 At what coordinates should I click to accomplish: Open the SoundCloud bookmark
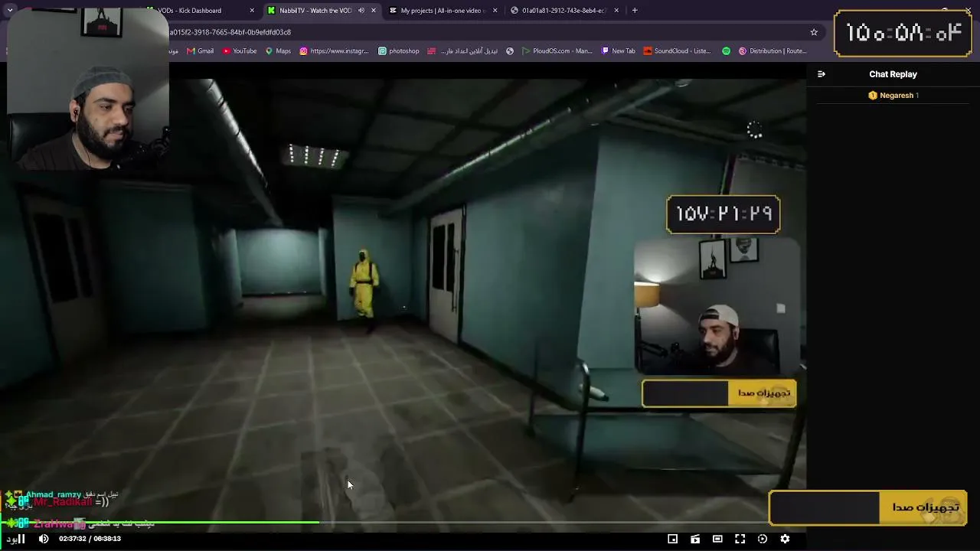coord(678,51)
